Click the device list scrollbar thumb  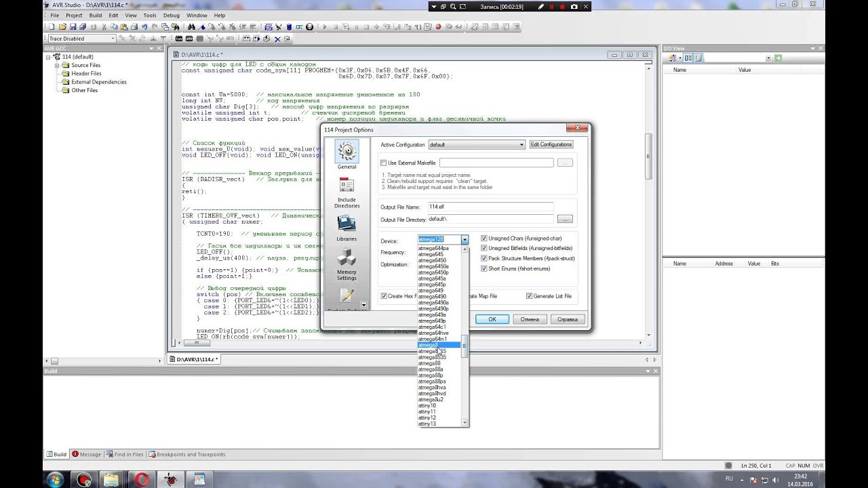[x=465, y=346]
